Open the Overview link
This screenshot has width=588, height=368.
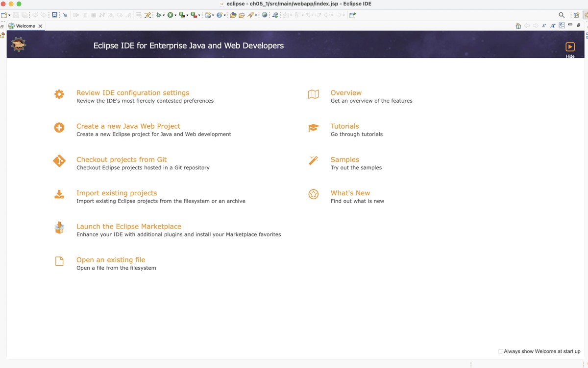(346, 92)
